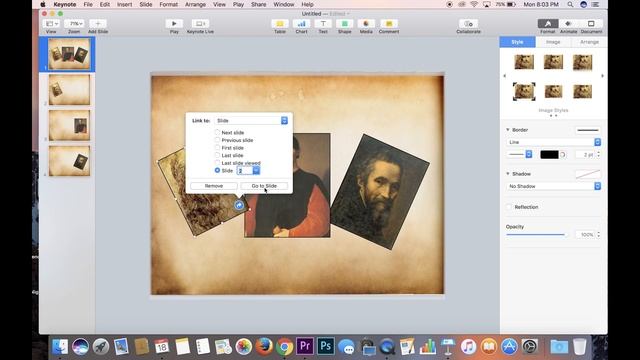Switch to the Style tab
640x360 pixels.
[517, 42]
